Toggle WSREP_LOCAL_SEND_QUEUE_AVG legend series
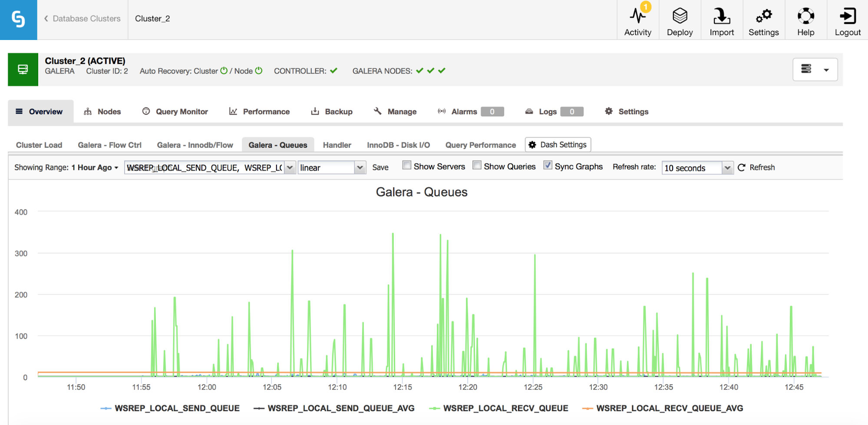 [334, 408]
